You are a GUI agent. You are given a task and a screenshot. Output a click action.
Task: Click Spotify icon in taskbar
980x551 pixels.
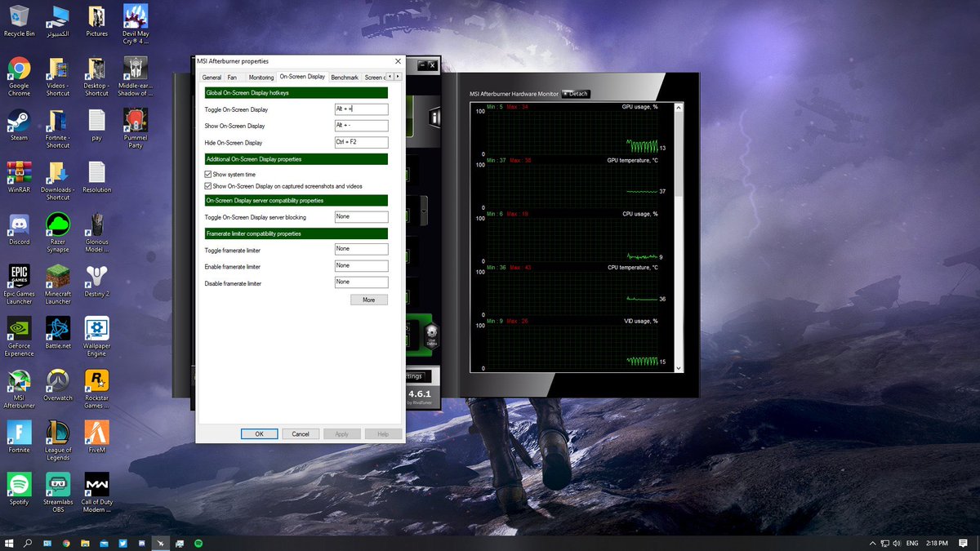[x=198, y=543]
